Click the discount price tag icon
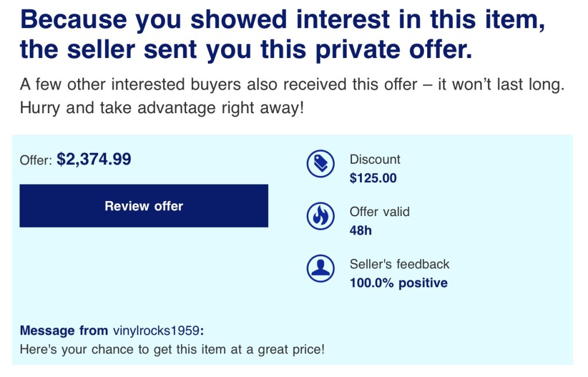 click(x=320, y=164)
